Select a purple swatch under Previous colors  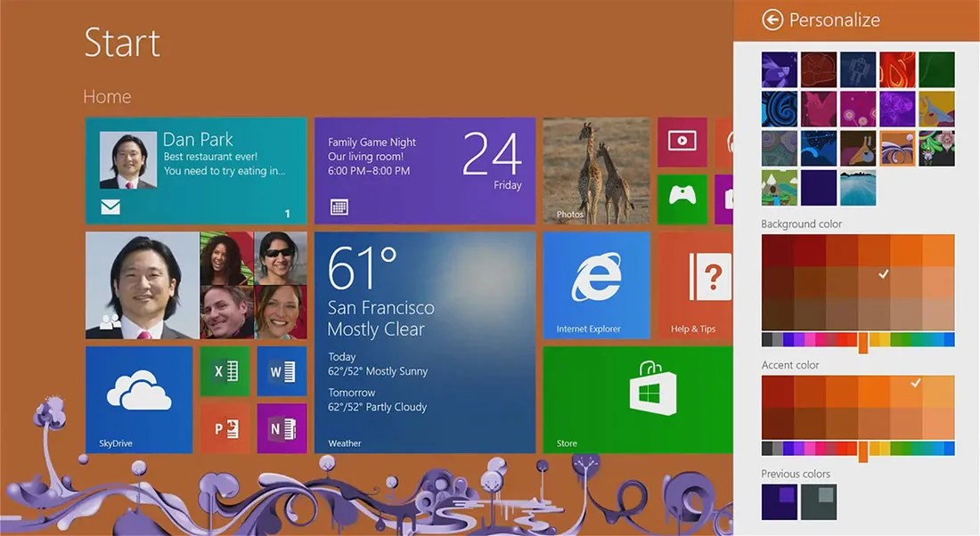(x=779, y=501)
